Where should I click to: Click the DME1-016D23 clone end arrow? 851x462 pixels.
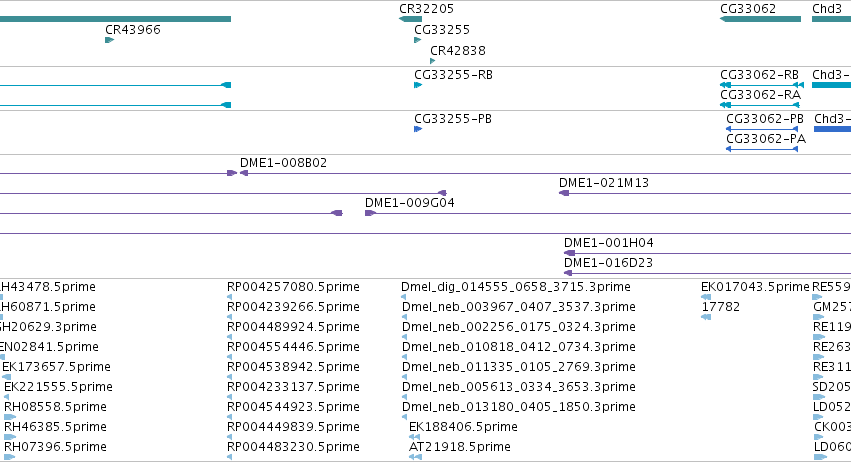tap(568, 273)
